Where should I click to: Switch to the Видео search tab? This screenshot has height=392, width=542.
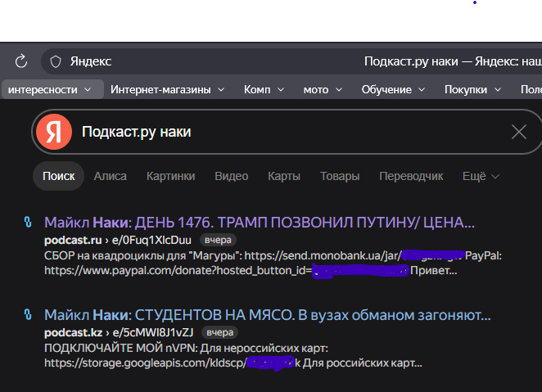coord(231,176)
